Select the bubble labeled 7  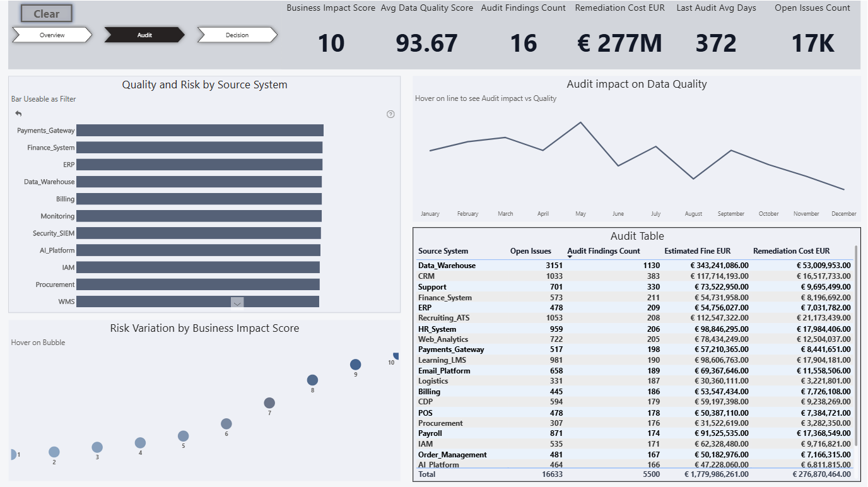point(269,403)
